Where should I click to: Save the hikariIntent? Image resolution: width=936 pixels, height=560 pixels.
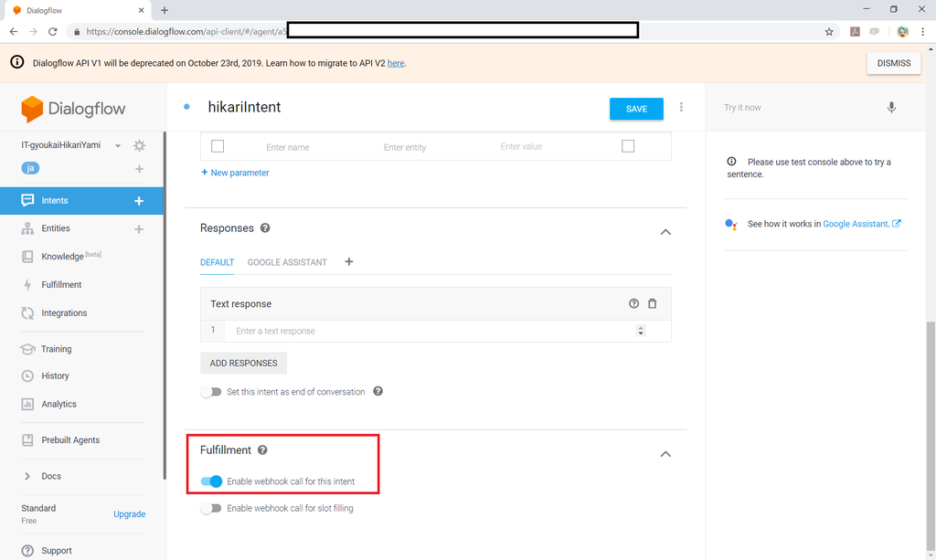tap(636, 109)
